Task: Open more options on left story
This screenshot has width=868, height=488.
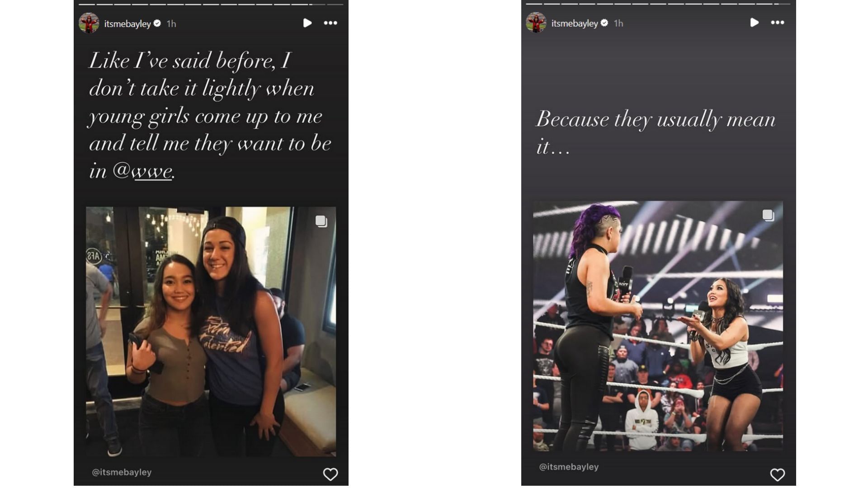Action: (330, 23)
